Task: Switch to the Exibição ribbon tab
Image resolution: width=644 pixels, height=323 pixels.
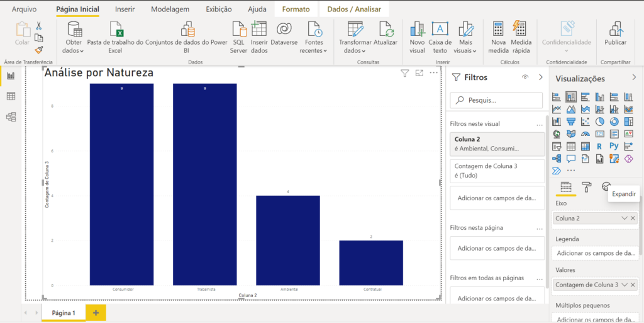Action: (x=218, y=9)
